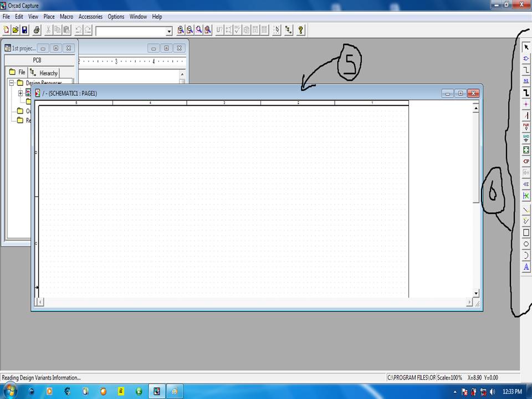Select the Place Ground GND tool
The height and width of the screenshot is (399, 532).
pyautogui.click(x=526, y=139)
